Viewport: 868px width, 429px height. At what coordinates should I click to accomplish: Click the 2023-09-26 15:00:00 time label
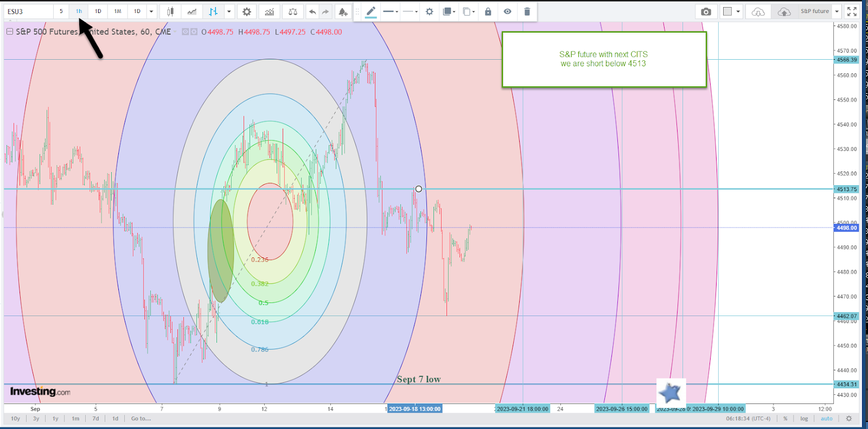[x=622, y=409]
